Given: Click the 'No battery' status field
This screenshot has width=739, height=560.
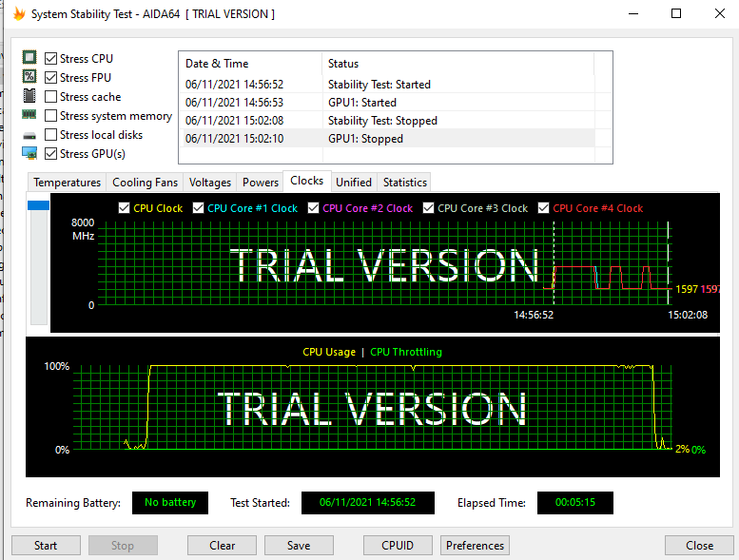Looking at the screenshot, I should [x=170, y=503].
